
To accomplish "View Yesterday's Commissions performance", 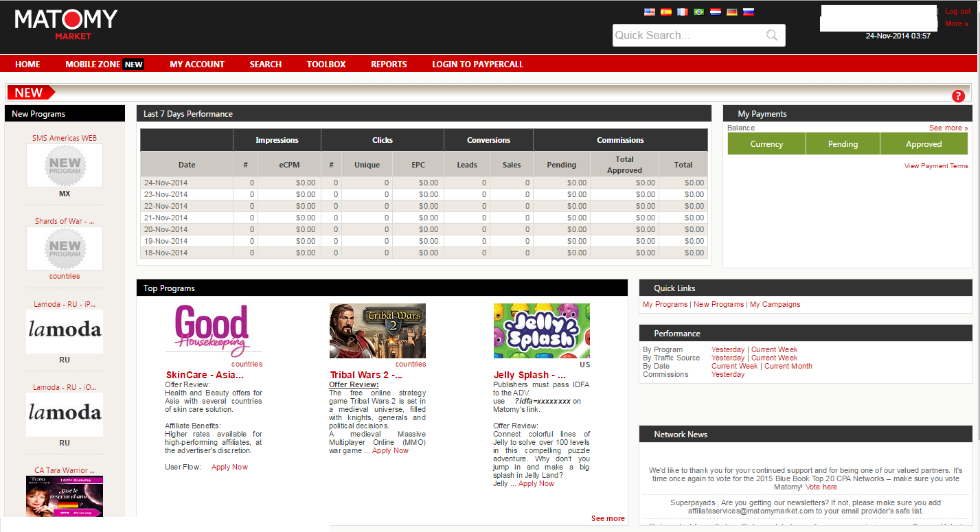I will (728, 374).
